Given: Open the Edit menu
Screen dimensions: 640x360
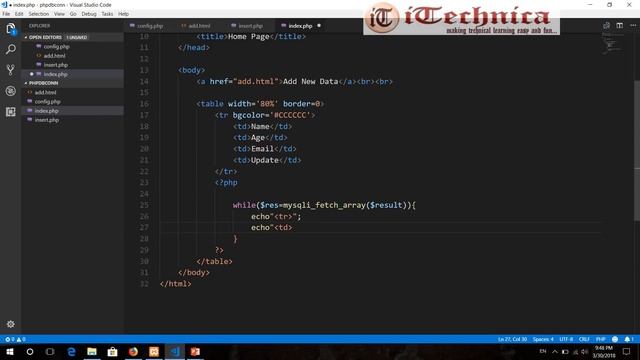Looking at the screenshot, I should [19, 14].
